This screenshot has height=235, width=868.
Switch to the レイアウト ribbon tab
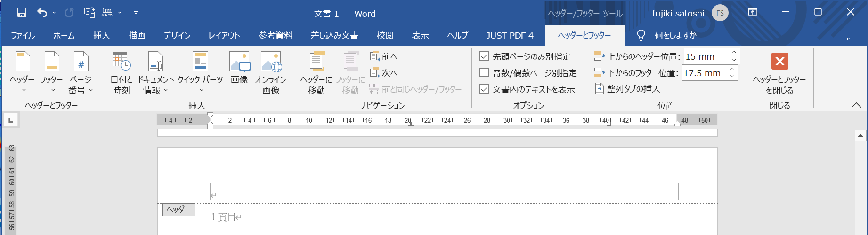[224, 35]
